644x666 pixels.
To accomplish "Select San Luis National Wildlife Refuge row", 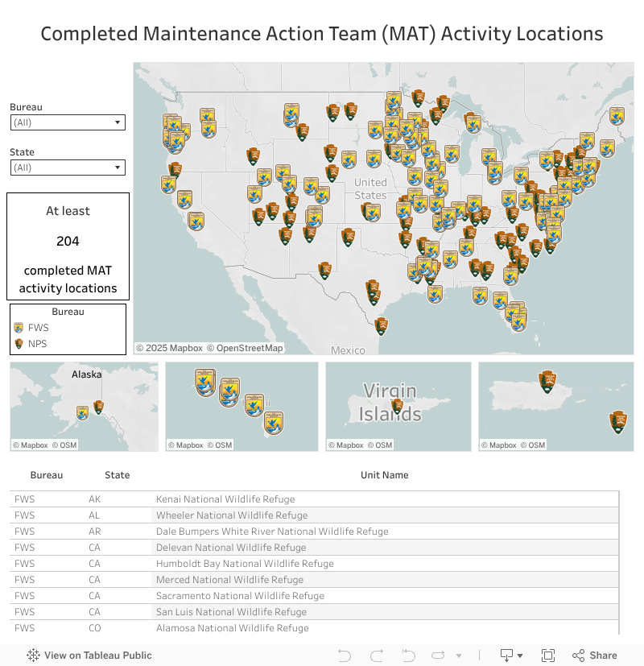I will click(x=314, y=612).
